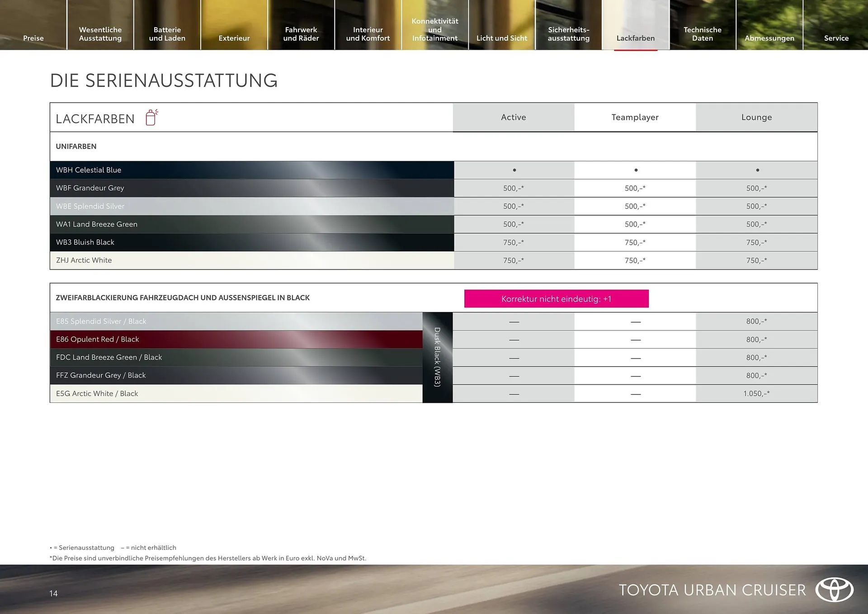Open the Preise tab
The width and height of the screenshot is (868, 614).
(x=33, y=38)
